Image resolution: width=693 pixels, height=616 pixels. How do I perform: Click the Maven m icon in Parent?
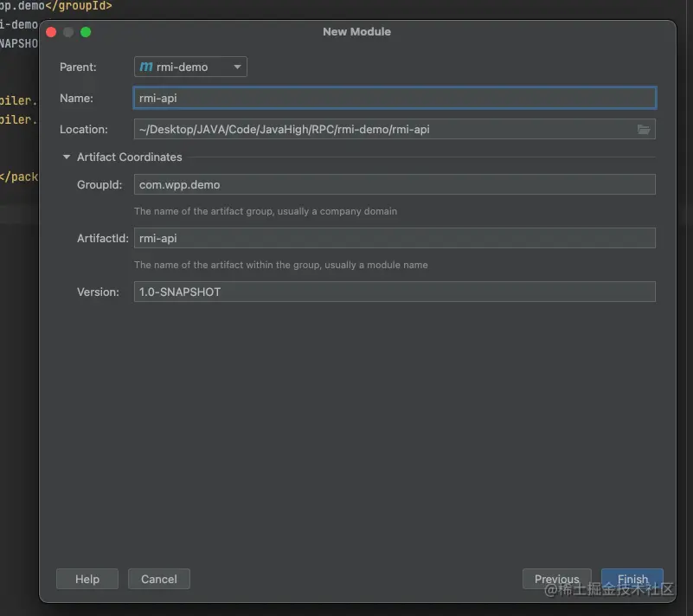click(x=146, y=67)
